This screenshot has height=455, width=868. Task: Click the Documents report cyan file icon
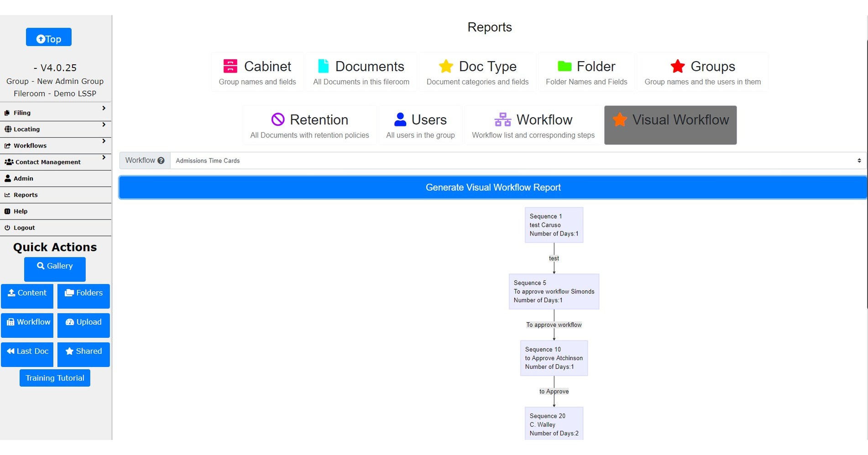[x=324, y=66]
